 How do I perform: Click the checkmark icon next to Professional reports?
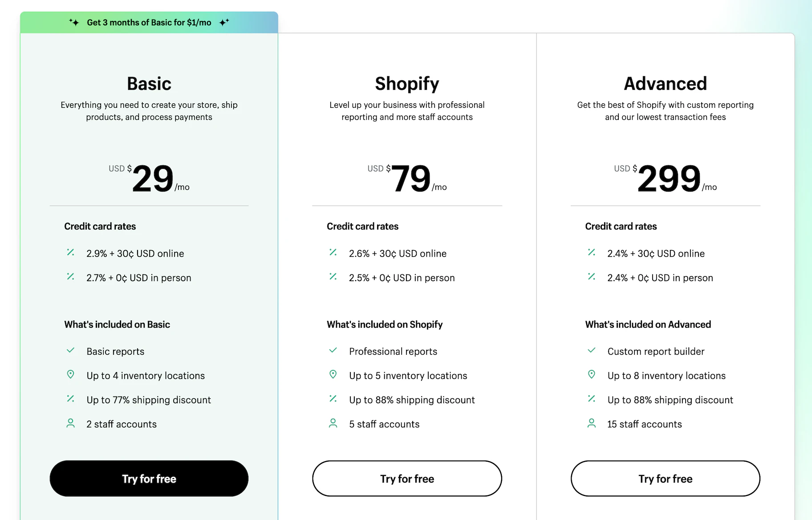tap(333, 350)
